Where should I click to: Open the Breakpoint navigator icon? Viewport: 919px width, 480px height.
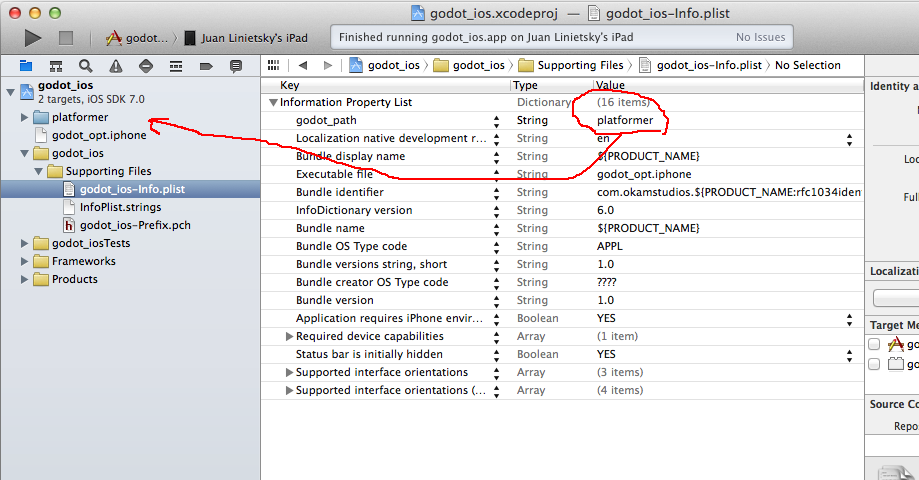coord(206,66)
